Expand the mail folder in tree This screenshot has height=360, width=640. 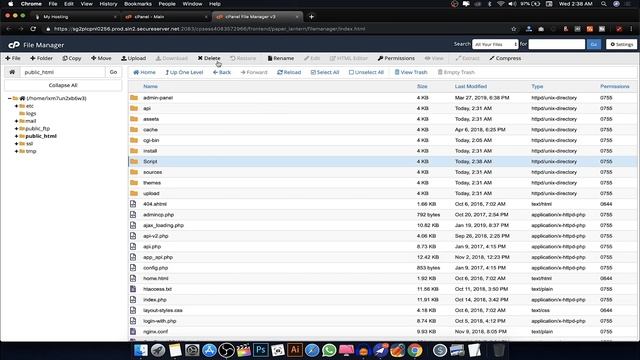tap(16, 121)
